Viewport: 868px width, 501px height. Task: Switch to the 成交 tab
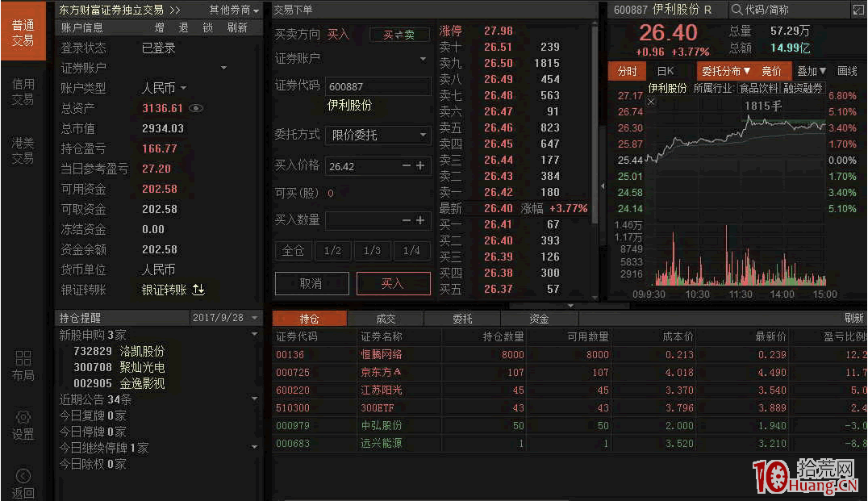pos(386,319)
